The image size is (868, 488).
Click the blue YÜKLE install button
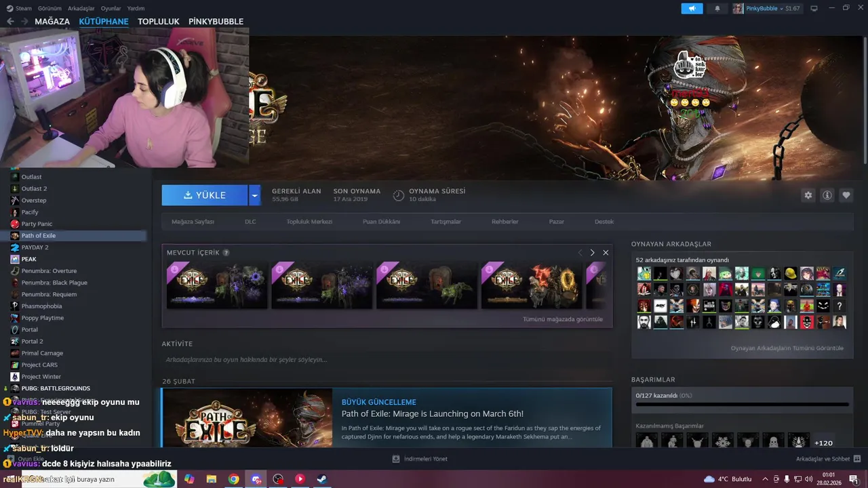pos(205,195)
